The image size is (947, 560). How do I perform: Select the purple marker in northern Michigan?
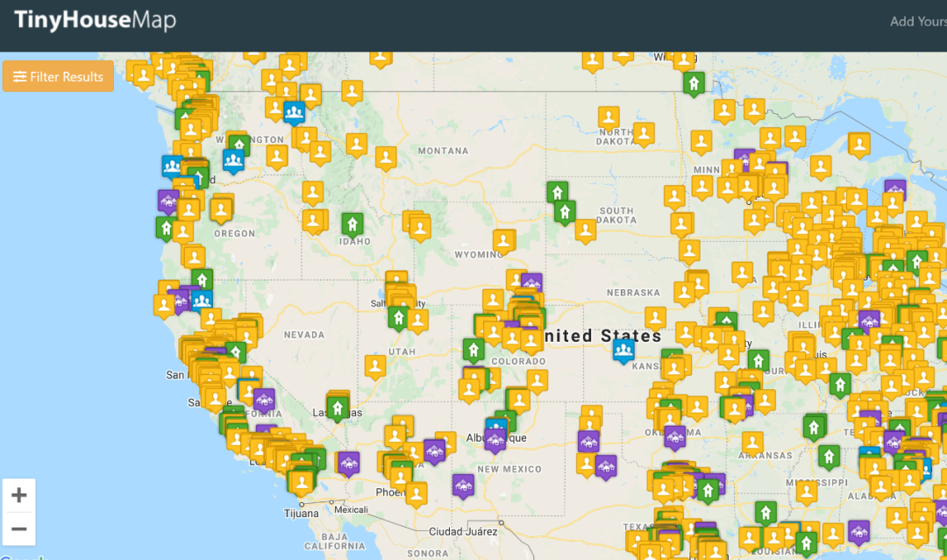[895, 191]
